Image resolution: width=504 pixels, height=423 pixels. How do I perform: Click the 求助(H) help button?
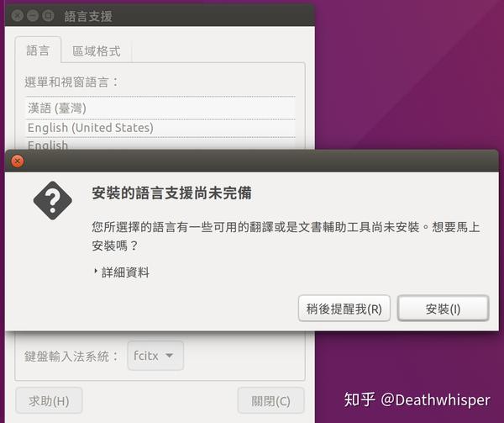(49, 401)
